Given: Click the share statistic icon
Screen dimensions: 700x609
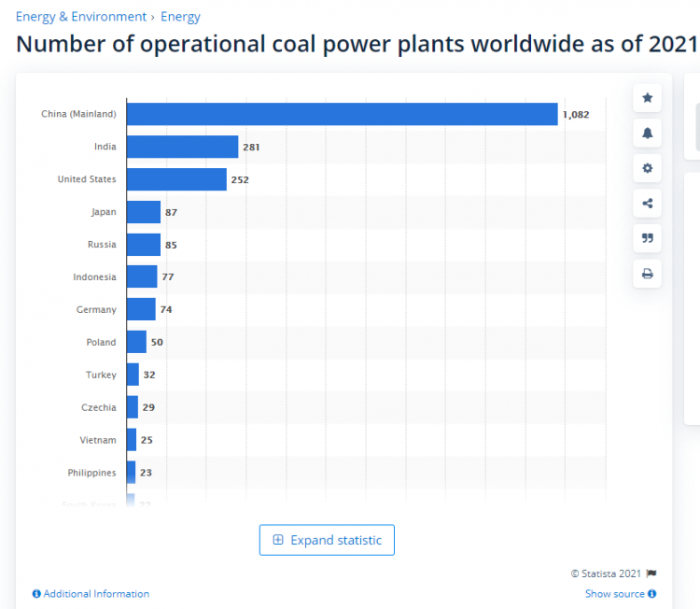Looking at the screenshot, I should 647,204.
